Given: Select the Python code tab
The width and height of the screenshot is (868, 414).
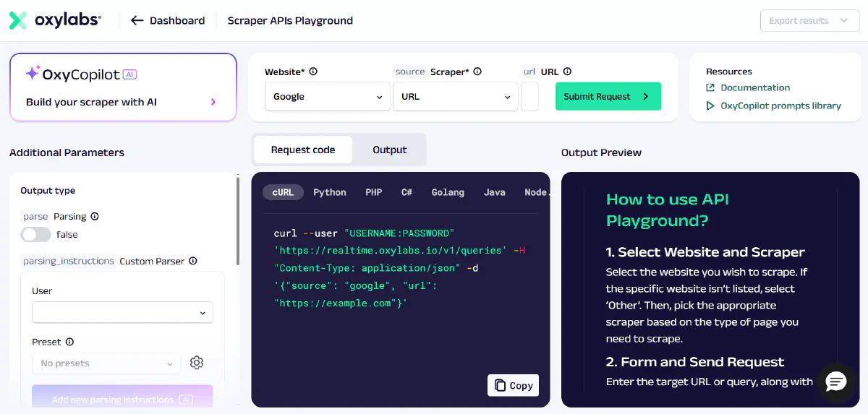Looking at the screenshot, I should pyautogui.click(x=329, y=192).
